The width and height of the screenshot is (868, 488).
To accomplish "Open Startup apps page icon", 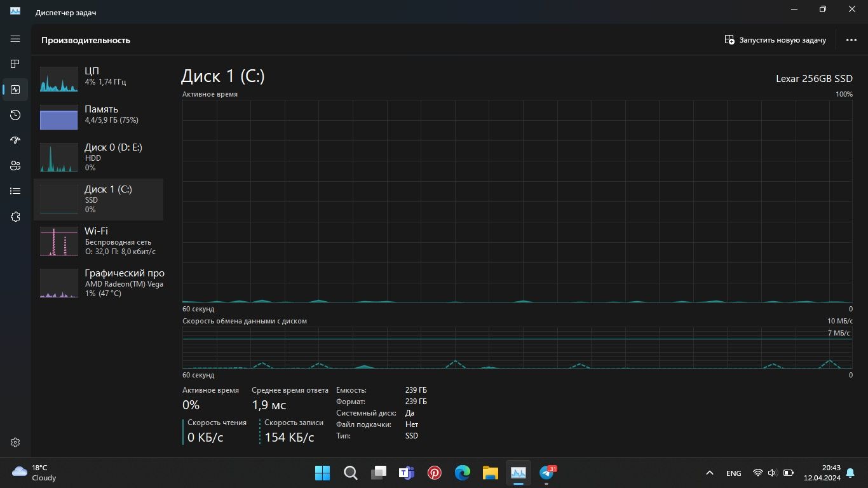I will [x=15, y=140].
